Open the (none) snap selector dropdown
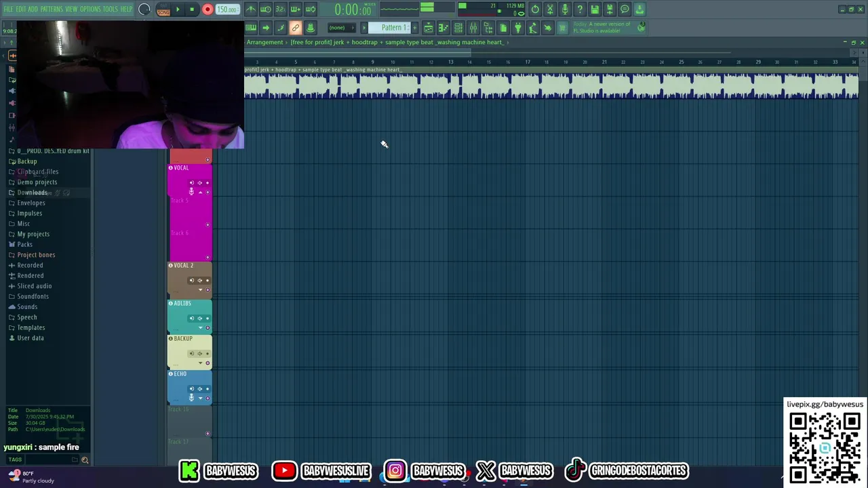The width and height of the screenshot is (868, 488). [341, 28]
